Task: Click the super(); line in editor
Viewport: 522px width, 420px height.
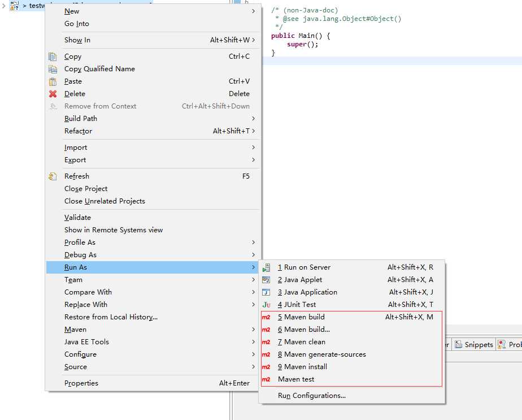Action: tap(302, 44)
